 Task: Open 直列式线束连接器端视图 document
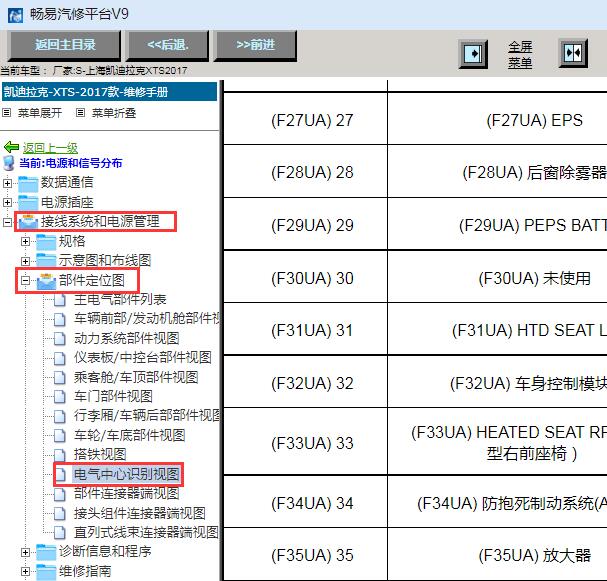(x=146, y=532)
